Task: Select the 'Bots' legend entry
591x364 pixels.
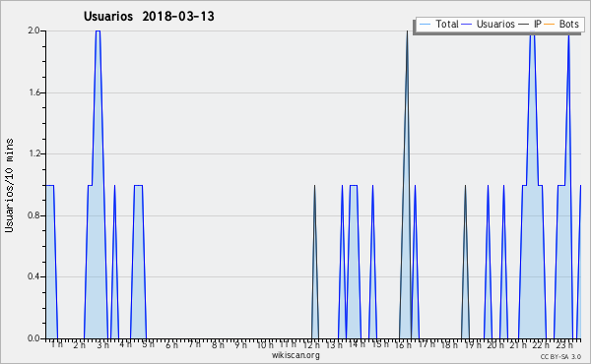Action: point(568,24)
